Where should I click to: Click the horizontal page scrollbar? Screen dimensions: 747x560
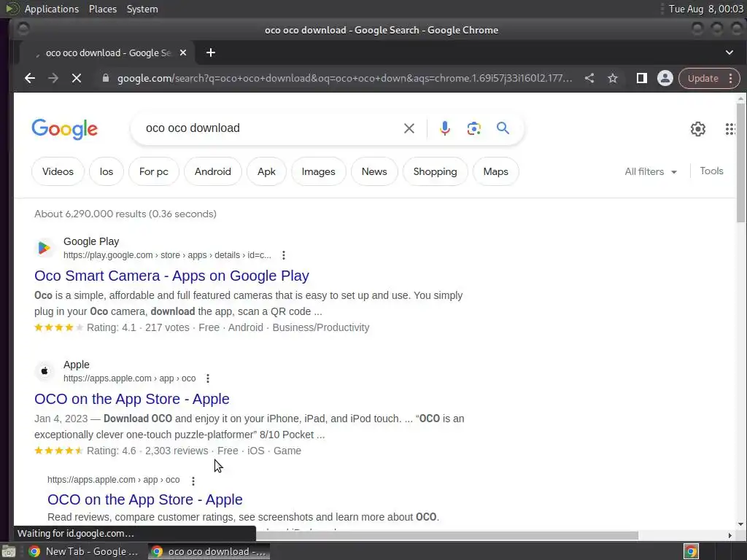[x=447, y=536]
